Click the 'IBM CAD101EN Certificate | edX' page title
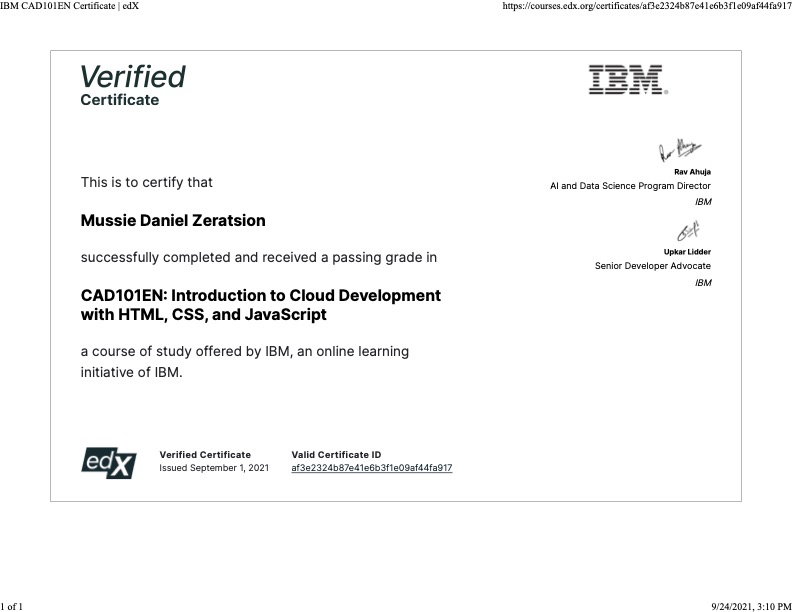This screenshot has width=792, height=612. pos(69,6)
